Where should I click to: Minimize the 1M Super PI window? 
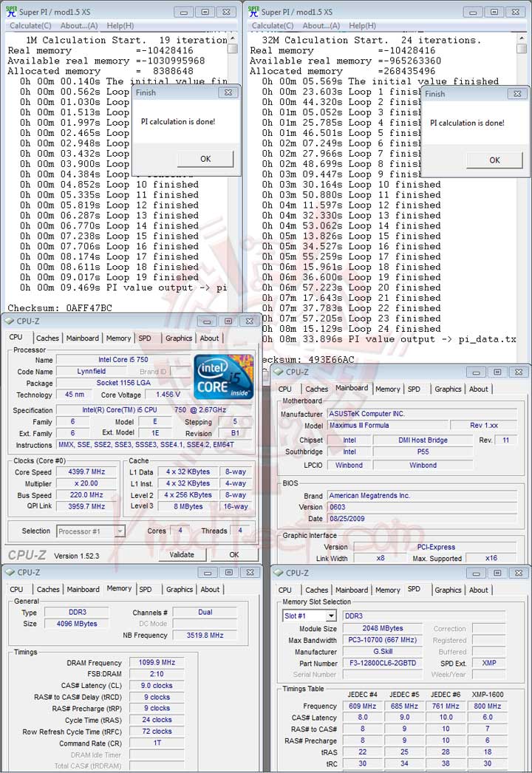[184, 12]
